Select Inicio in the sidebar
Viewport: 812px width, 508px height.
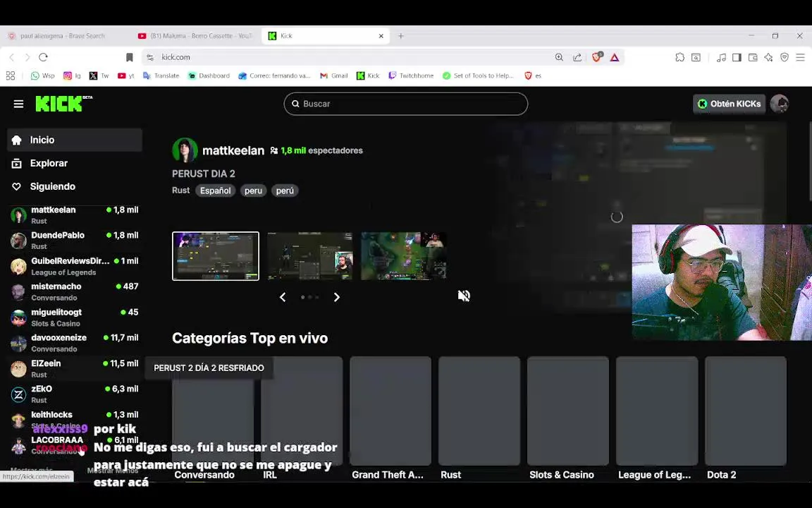click(75, 140)
